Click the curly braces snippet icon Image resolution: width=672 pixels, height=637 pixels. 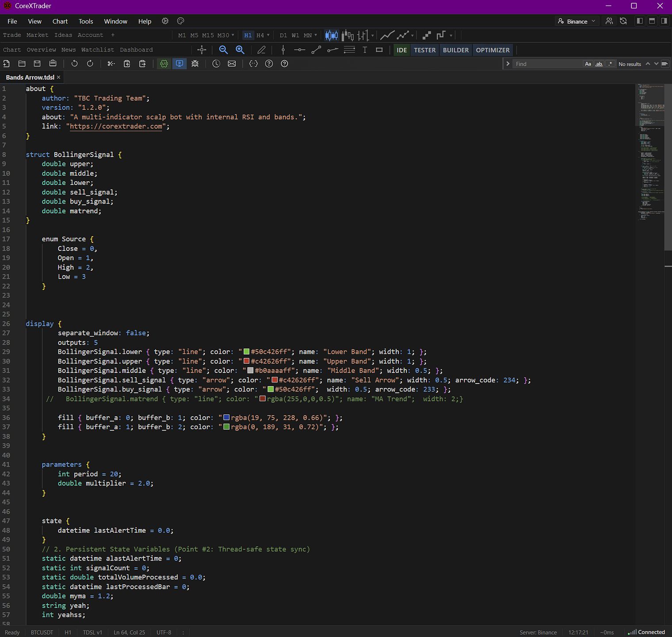(x=253, y=64)
